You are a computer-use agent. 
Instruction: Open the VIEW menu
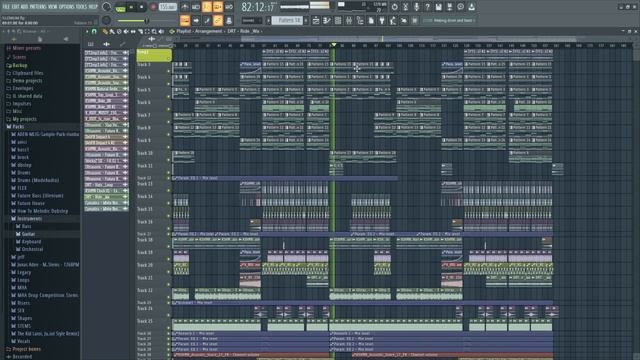[53, 7]
